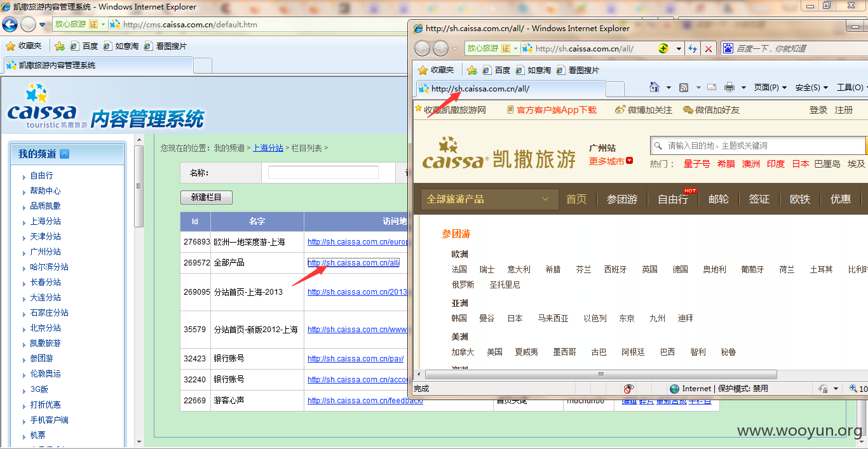
Task: Open the 如意淘 bookmark in the CMS window
Action: 121,46
